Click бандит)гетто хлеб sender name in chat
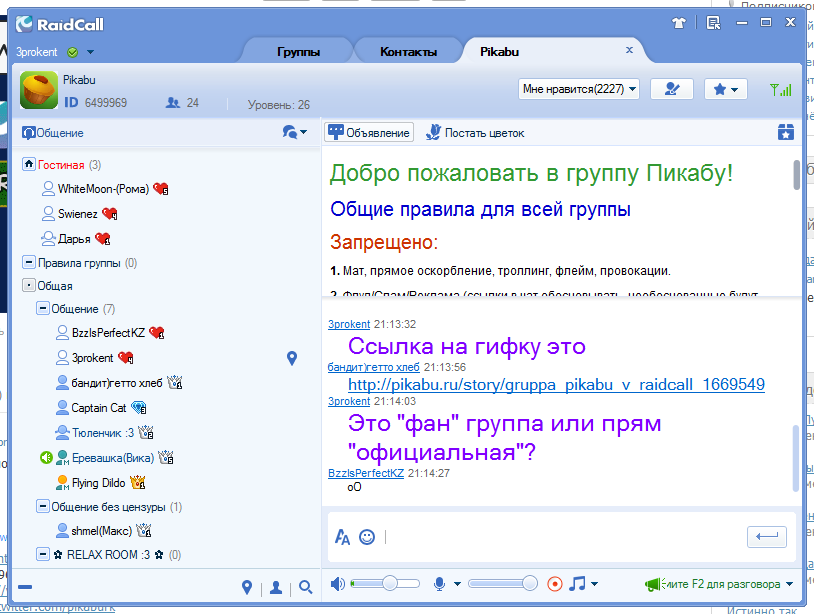Screen dimensions: 814x614 374,367
